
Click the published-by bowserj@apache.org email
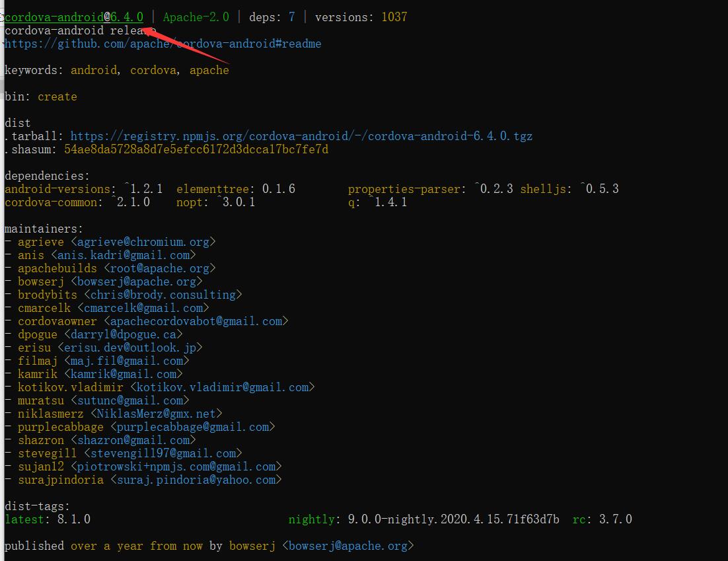click(347, 546)
